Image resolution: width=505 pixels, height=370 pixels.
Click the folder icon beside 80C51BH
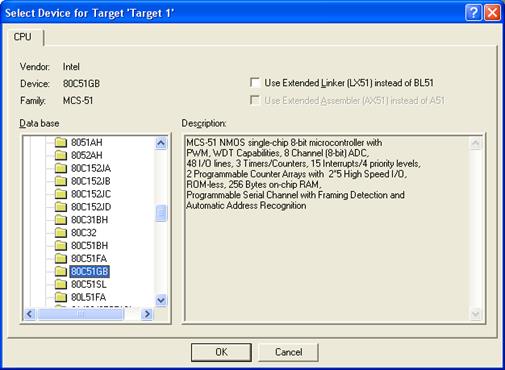(x=61, y=246)
